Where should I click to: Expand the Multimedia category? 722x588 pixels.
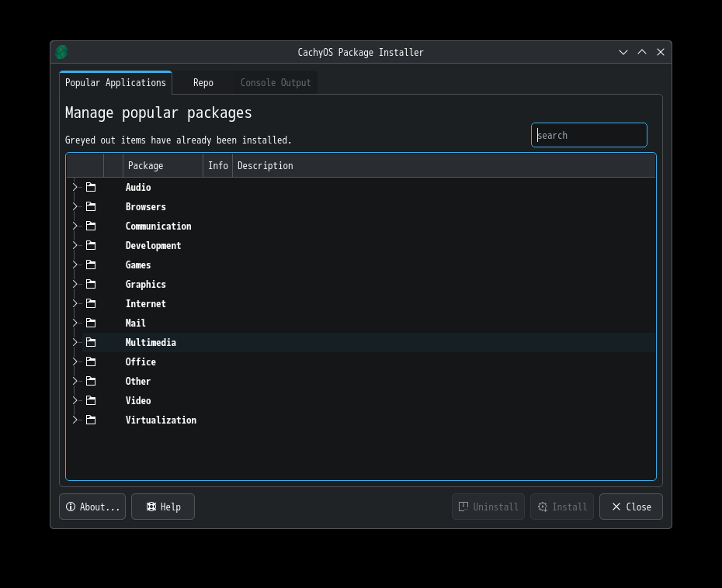74,342
